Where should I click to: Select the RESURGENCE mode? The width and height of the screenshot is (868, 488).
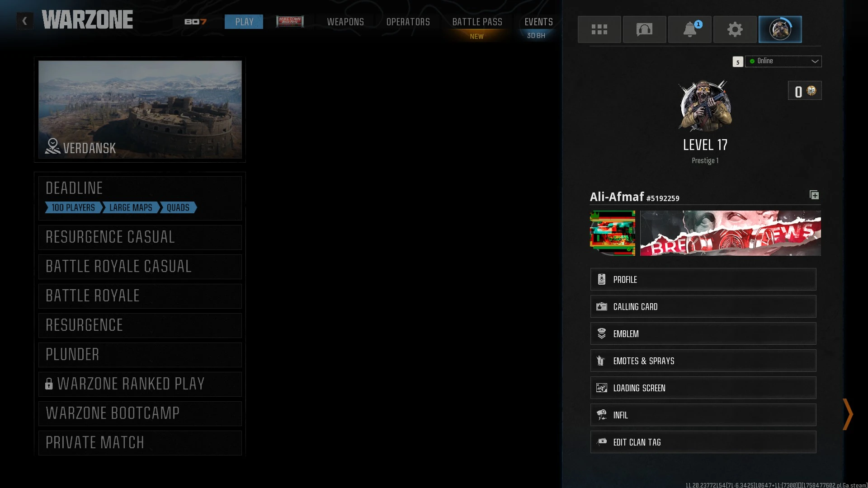coord(140,325)
